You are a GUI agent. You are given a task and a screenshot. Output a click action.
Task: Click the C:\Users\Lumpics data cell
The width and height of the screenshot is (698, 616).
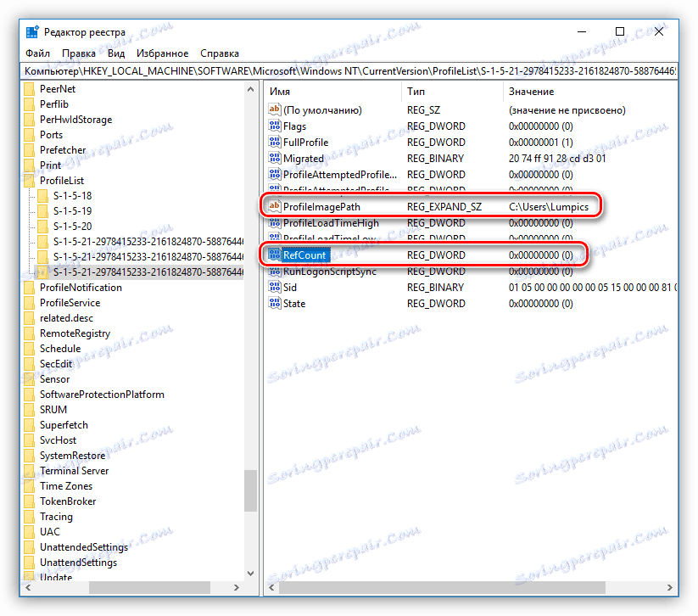click(x=549, y=207)
